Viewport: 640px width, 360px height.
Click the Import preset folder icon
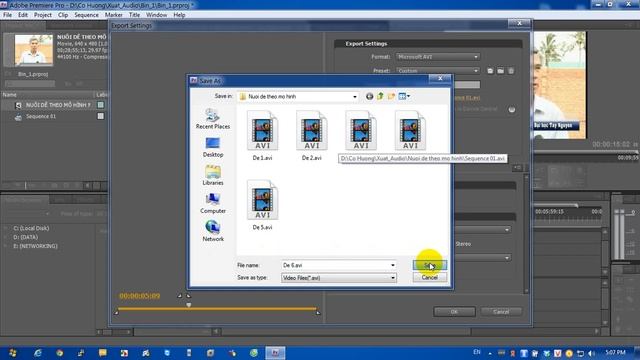coord(500,71)
